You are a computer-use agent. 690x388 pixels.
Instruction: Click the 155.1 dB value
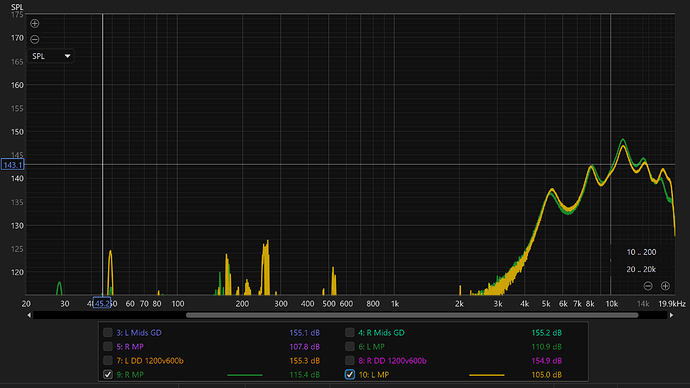click(305, 333)
